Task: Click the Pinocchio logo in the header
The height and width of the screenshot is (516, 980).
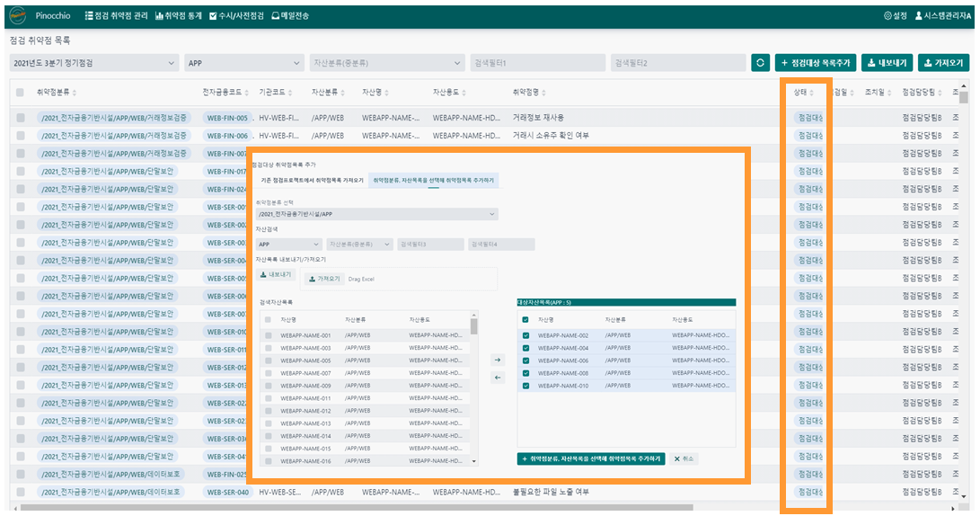Action: point(17,16)
